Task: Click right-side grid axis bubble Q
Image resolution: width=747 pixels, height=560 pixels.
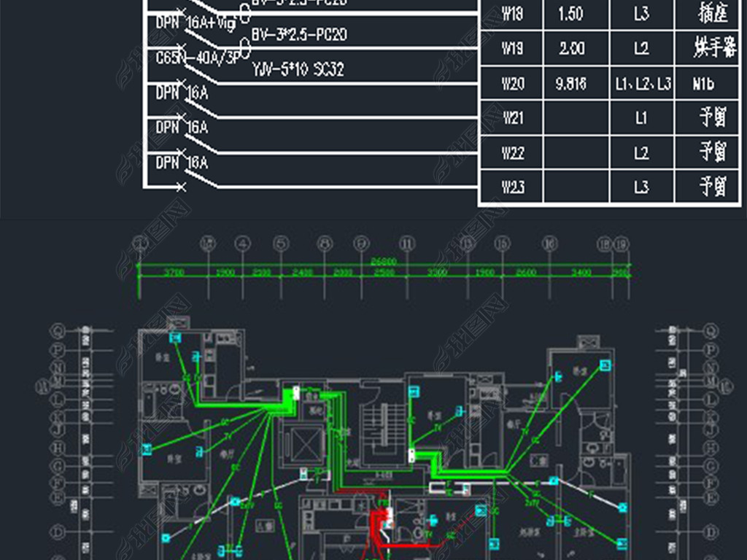Action: click(706, 332)
